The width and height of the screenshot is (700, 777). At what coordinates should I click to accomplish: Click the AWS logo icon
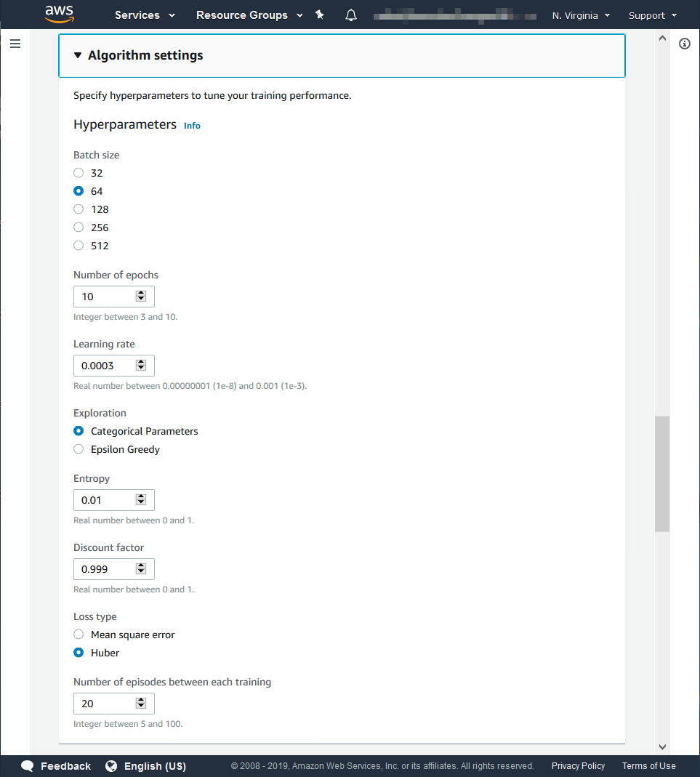58,15
